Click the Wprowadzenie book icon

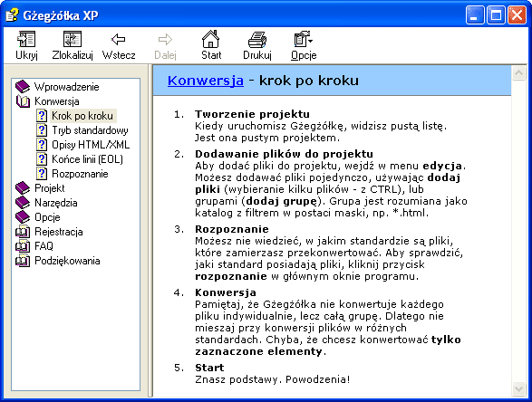(x=23, y=87)
